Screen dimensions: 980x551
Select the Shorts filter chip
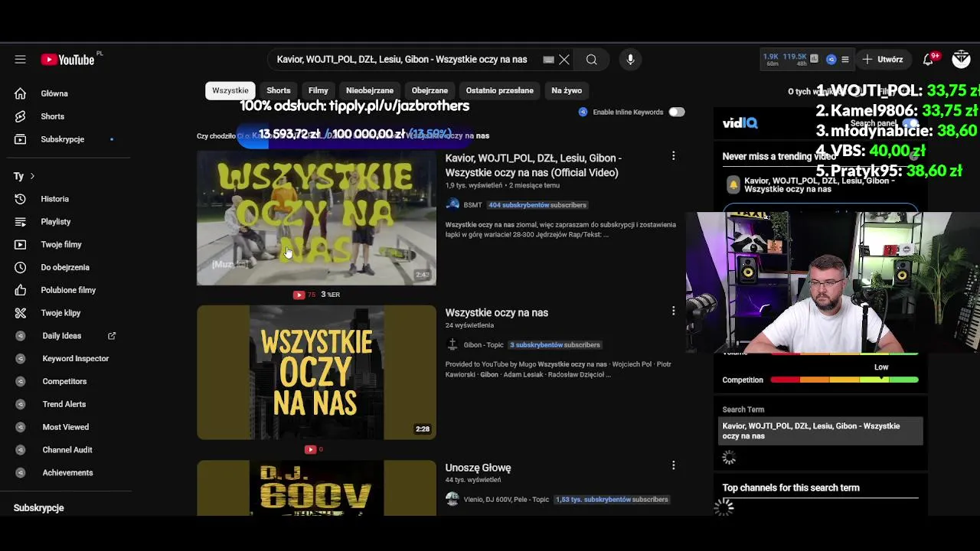click(x=279, y=90)
